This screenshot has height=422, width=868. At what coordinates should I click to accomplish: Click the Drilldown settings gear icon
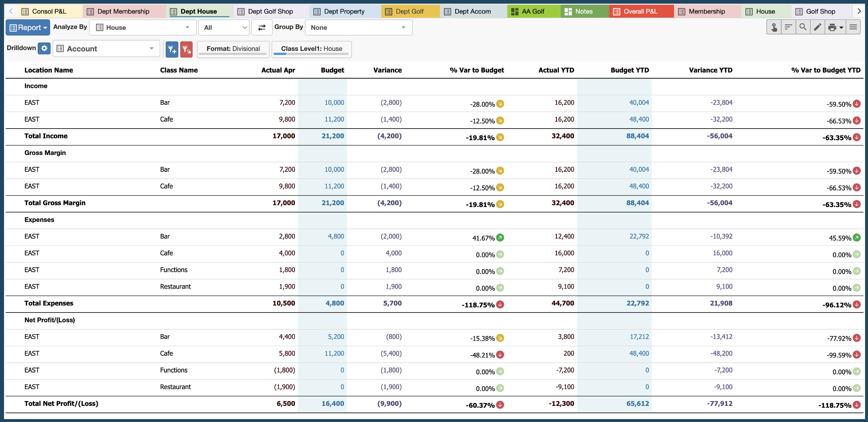click(x=44, y=48)
